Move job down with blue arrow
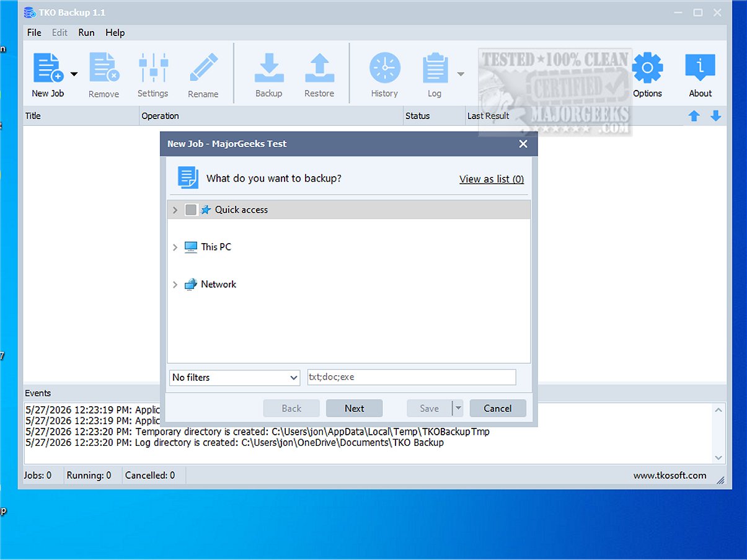Screen dimensions: 747x560 click(715, 116)
